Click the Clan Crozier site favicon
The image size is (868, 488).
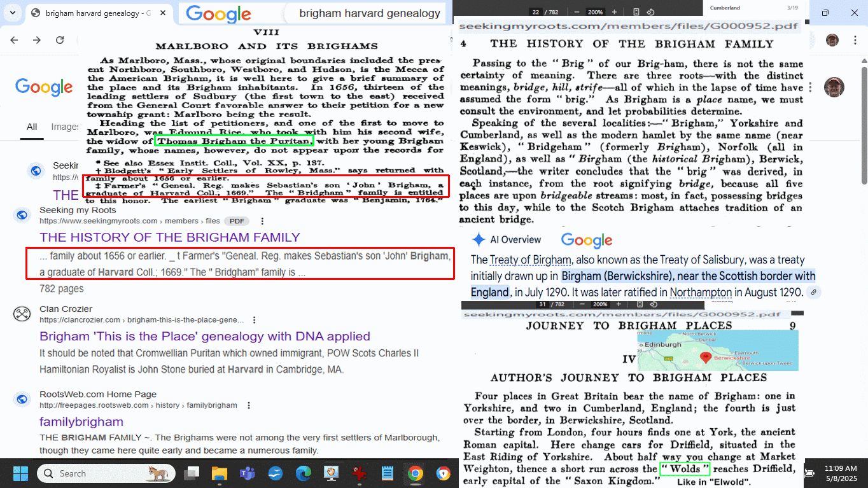click(22, 314)
